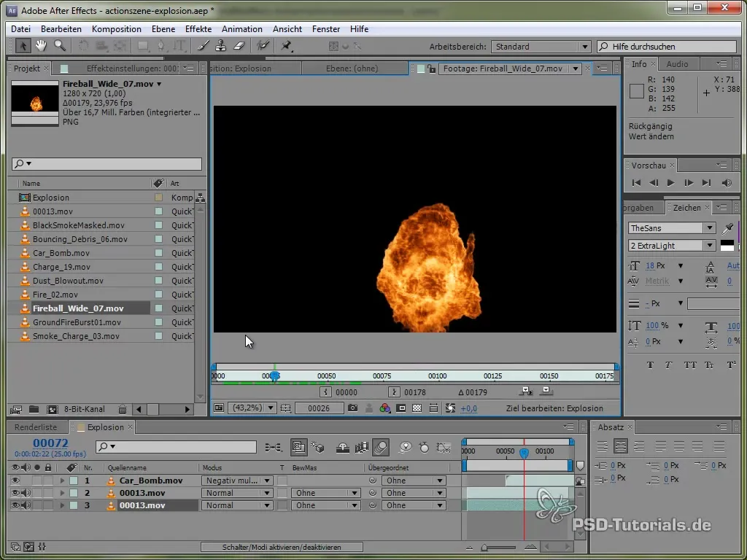Viewport: 747px width, 560px height.
Task: Select the Eraser tool
Action: pyautogui.click(x=239, y=46)
